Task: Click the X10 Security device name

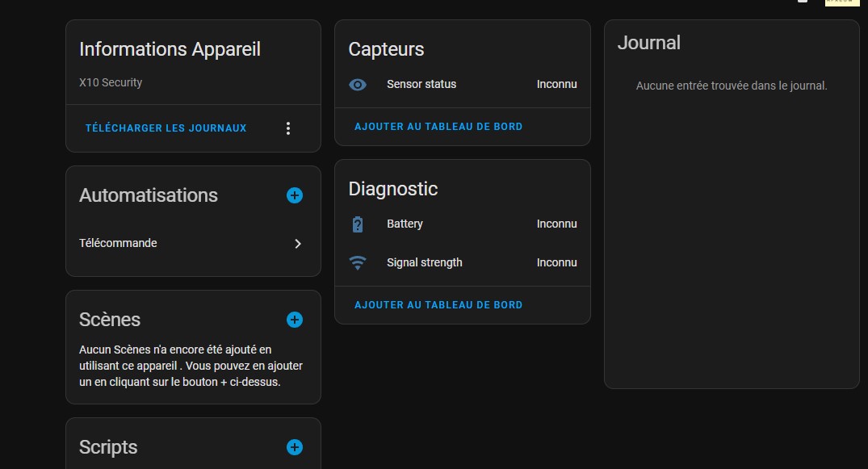Action: (x=111, y=82)
